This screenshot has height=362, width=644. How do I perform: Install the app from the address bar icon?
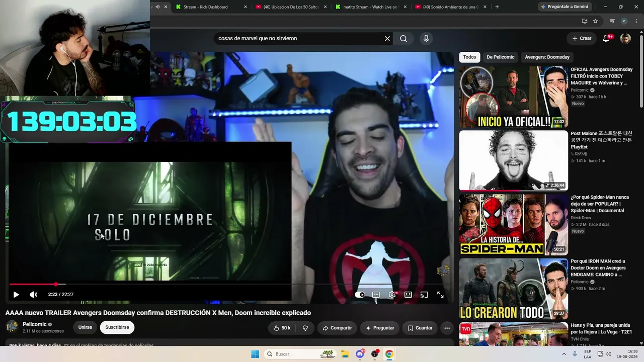tap(584, 21)
